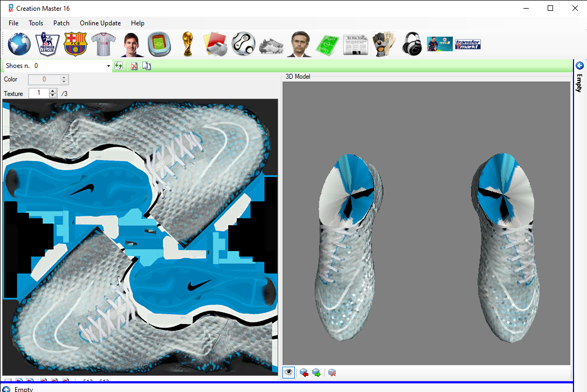Image resolution: width=587 pixels, height=392 pixels.
Task: Click the right shoe in 3D Model view
Action: click(x=506, y=247)
